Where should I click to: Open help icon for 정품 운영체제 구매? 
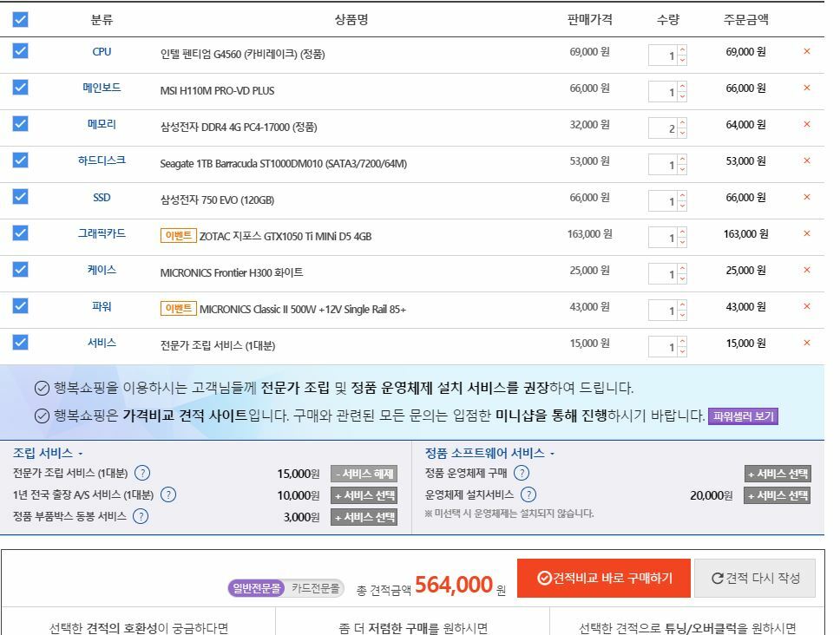point(522,473)
